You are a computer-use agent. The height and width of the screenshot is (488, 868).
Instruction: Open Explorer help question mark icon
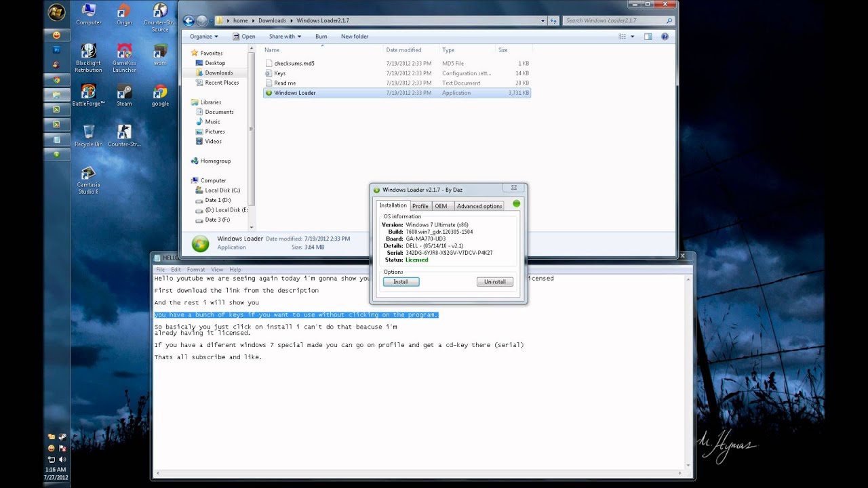pyautogui.click(x=665, y=37)
